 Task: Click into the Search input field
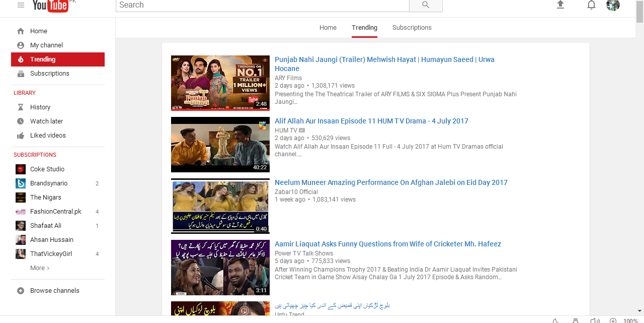262,5
